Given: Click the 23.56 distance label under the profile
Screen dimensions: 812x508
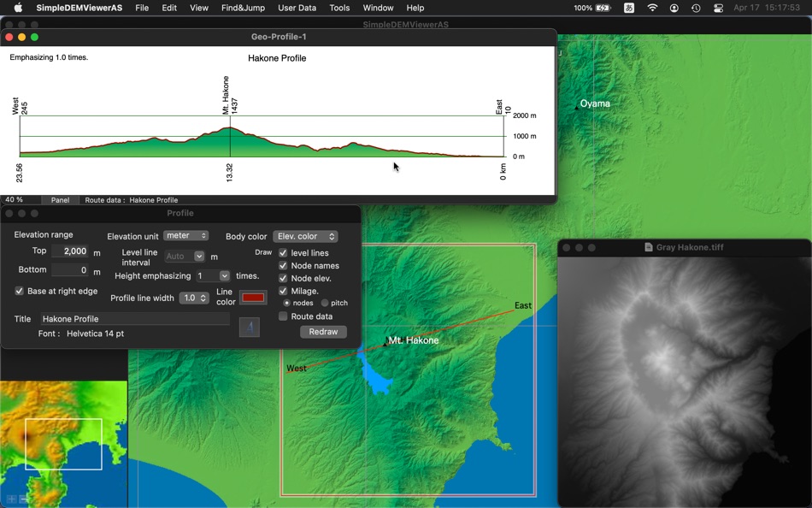Looking at the screenshot, I should coord(19,173).
